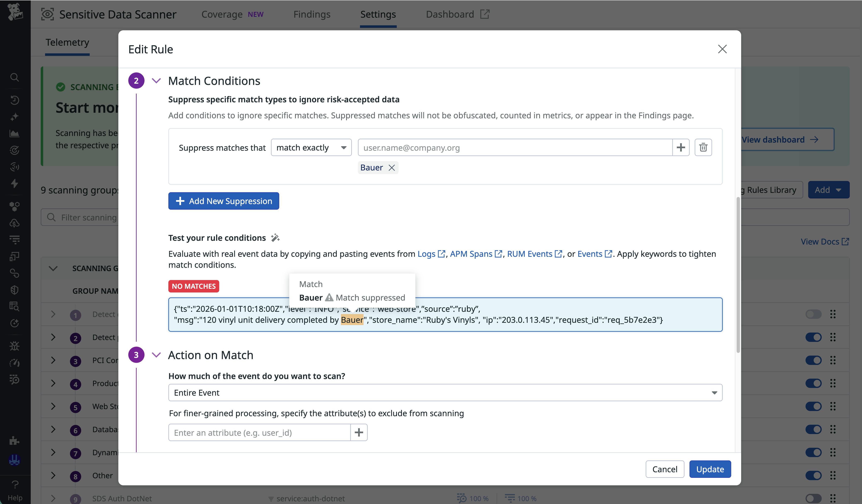Open Security with the shield sidebar icon

click(x=14, y=290)
